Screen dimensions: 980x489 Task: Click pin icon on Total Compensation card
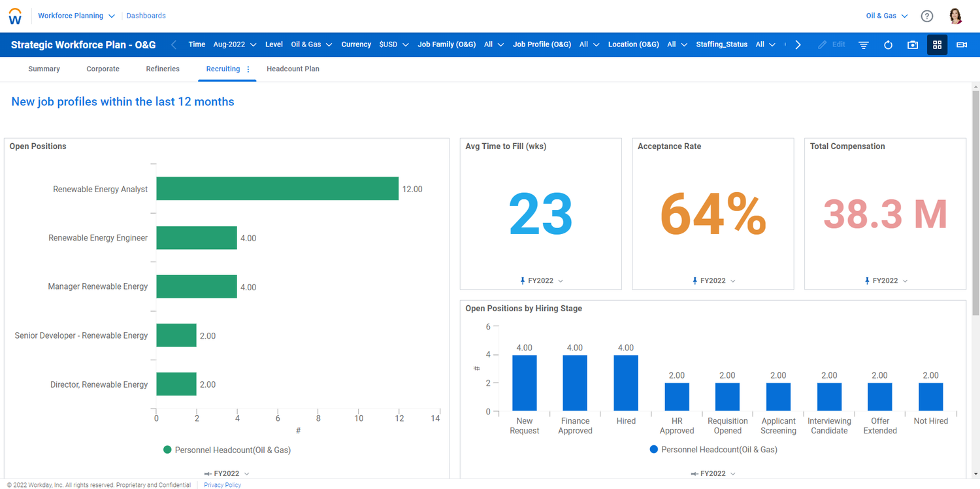(868, 280)
